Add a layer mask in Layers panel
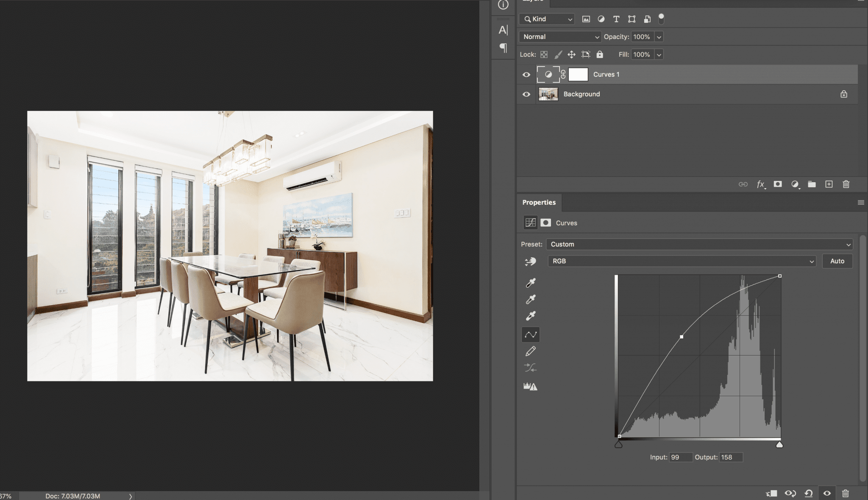This screenshot has height=500, width=868. [x=778, y=184]
